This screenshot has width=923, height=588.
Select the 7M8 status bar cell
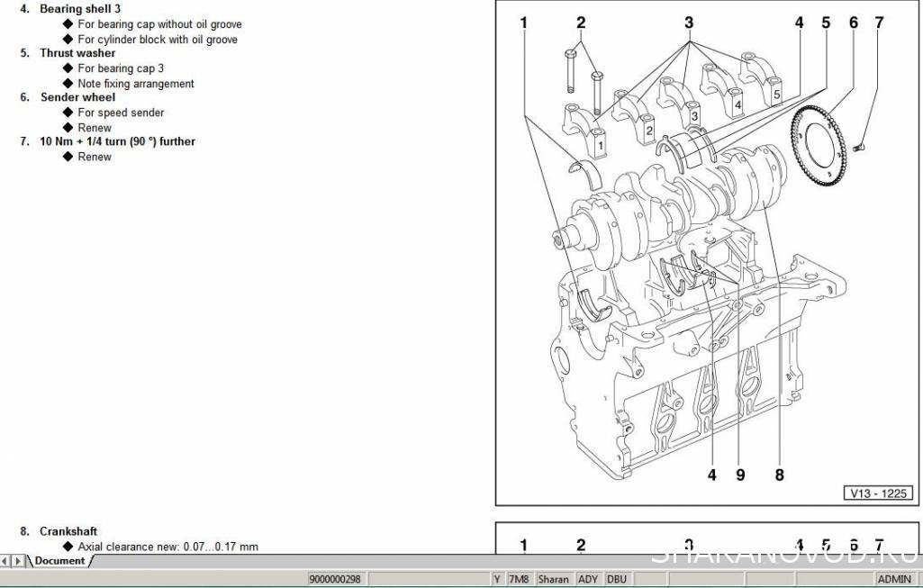coord(519,579)
